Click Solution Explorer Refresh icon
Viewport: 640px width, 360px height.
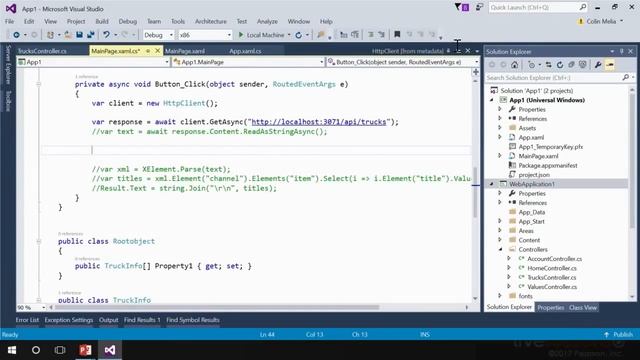tap(560, 64)
